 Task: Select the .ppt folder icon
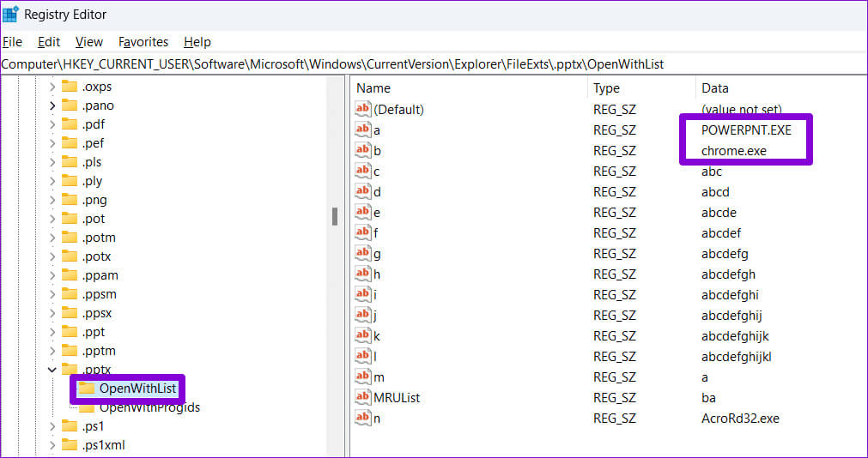(70, 332)
